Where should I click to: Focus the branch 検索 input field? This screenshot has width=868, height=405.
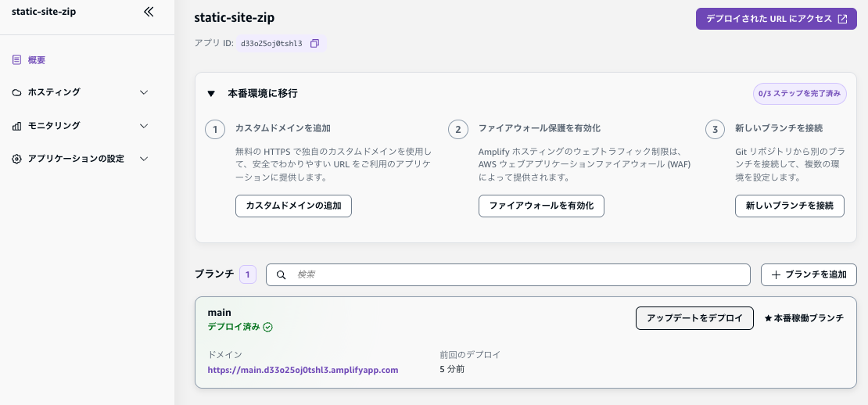(x=508, y=274)
